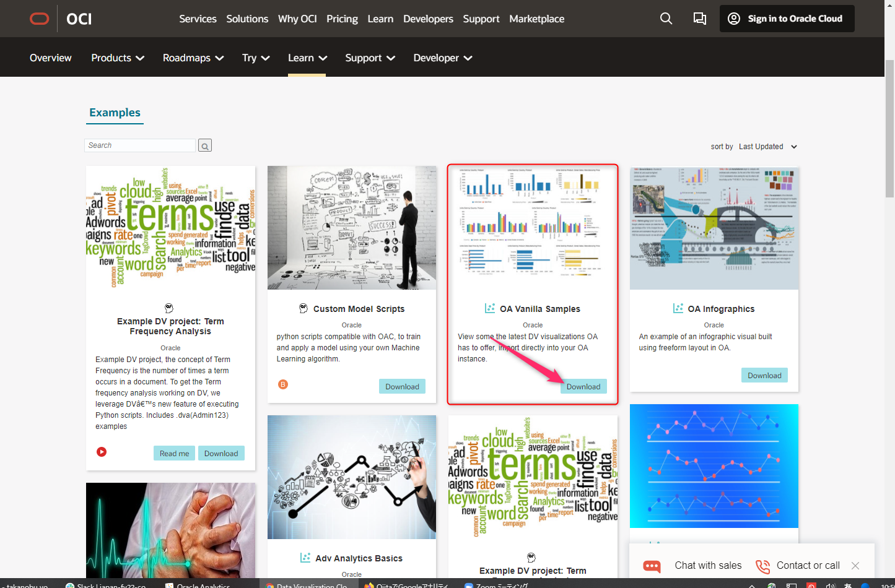The height and width of the screenshot is (588, 895).
Task: Open Term Frequency word cloud thumbnail, first card
Action: [x=170, y=228]
